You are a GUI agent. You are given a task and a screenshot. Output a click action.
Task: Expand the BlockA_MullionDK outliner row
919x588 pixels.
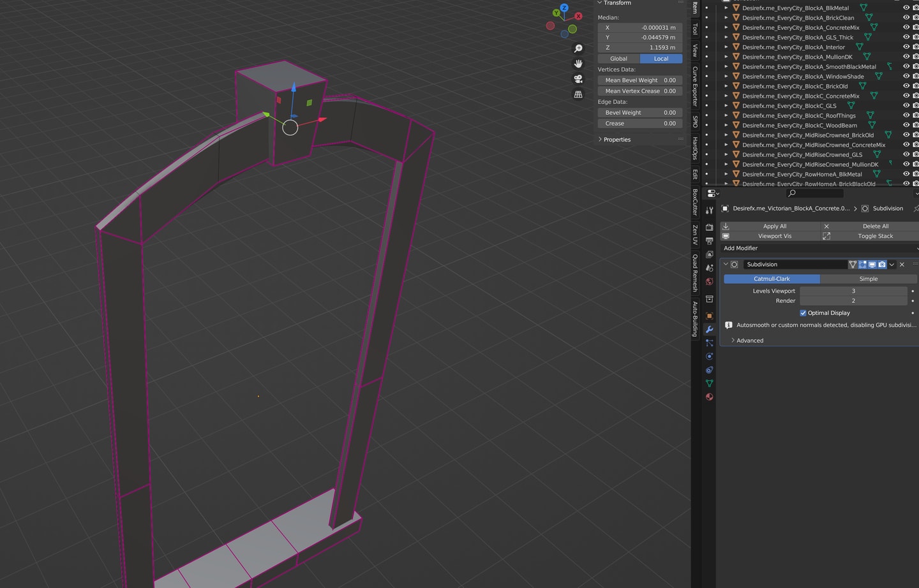[x=726, y=57]
